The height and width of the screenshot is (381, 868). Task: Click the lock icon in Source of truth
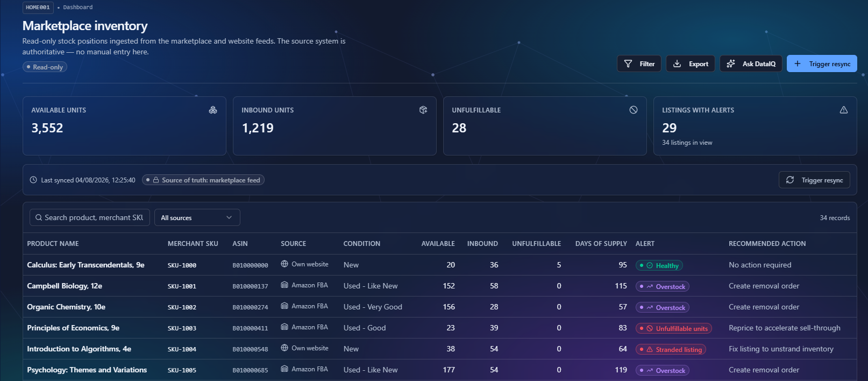(x=156, y=180)
